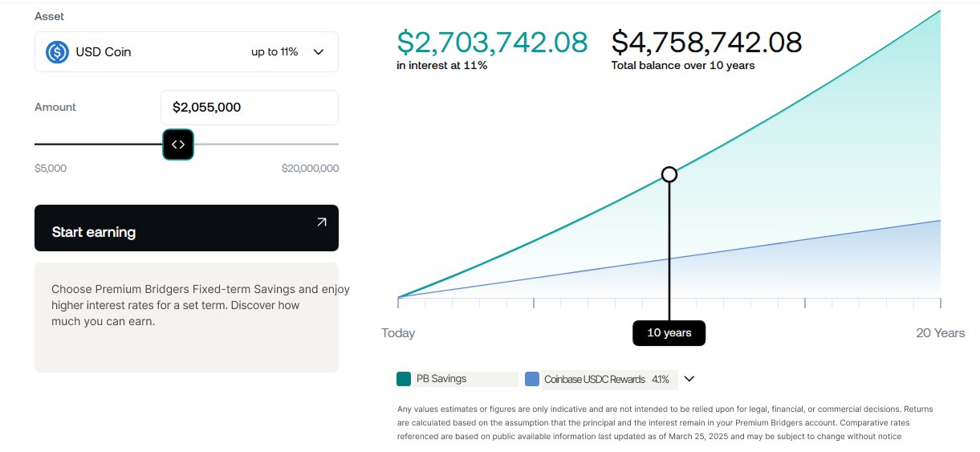
Task: Click the $20,000,000 maximum amount label
Action: point(310,169)
